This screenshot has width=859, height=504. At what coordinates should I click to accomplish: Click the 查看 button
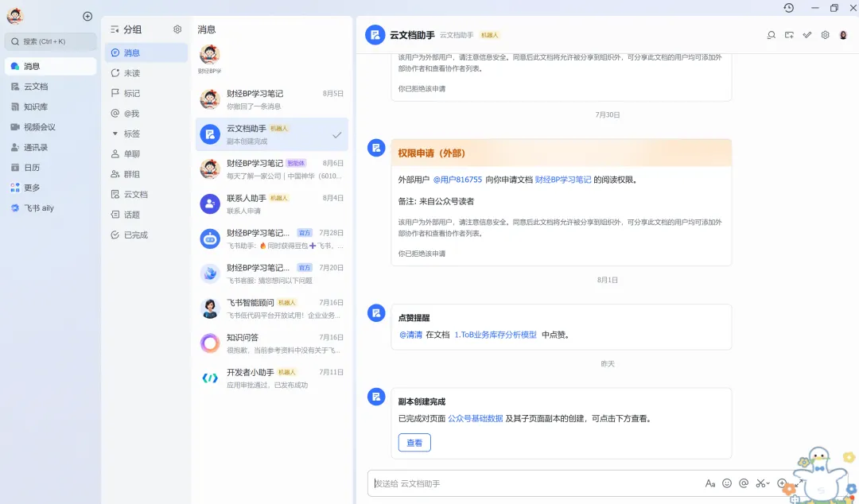414,443
